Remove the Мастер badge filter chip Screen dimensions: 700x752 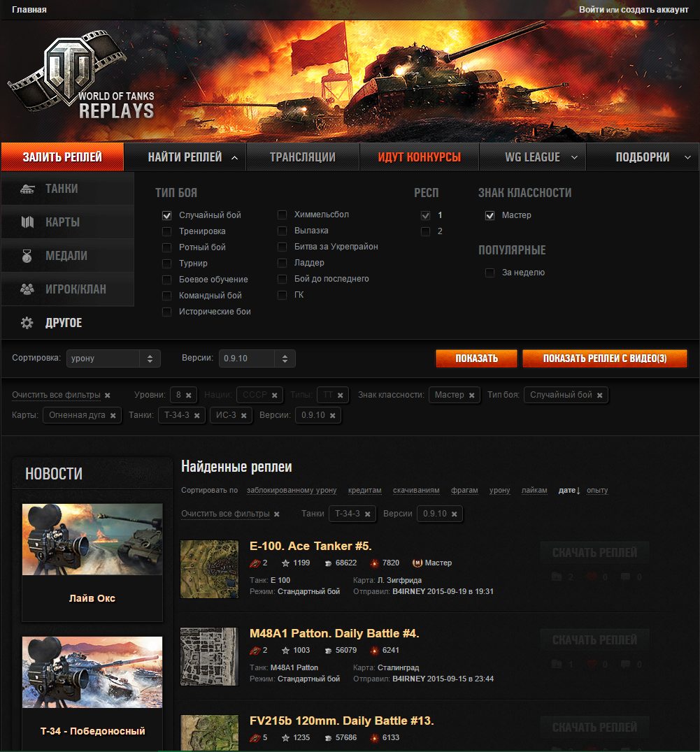[471, 395]
